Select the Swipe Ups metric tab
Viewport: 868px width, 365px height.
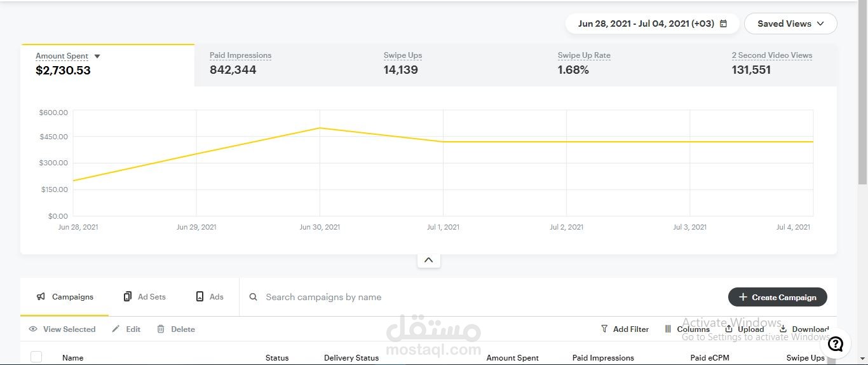pyautogui.click(x=454, y=64)
